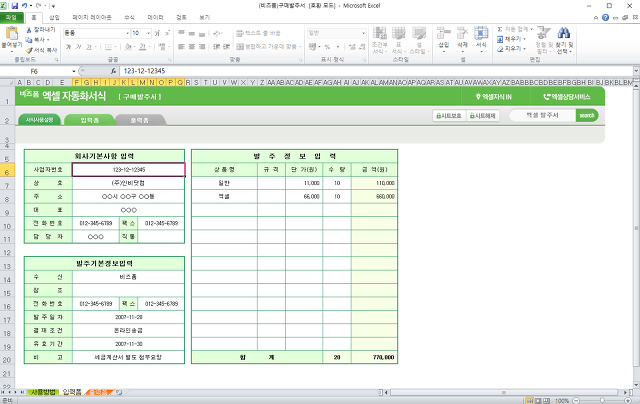Viewport: 640px width, 404px height.
Task: Click the Name Box showing F6
Action: click(x=35, y=71)
